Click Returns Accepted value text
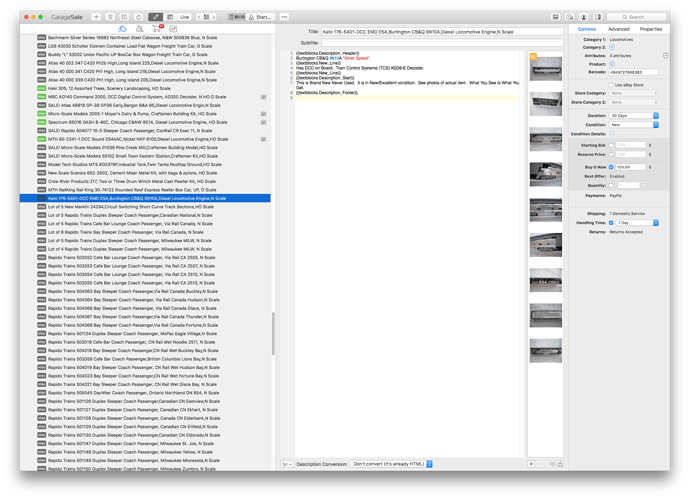The width and height of the screenshot is (690, 499). (626, 232)
